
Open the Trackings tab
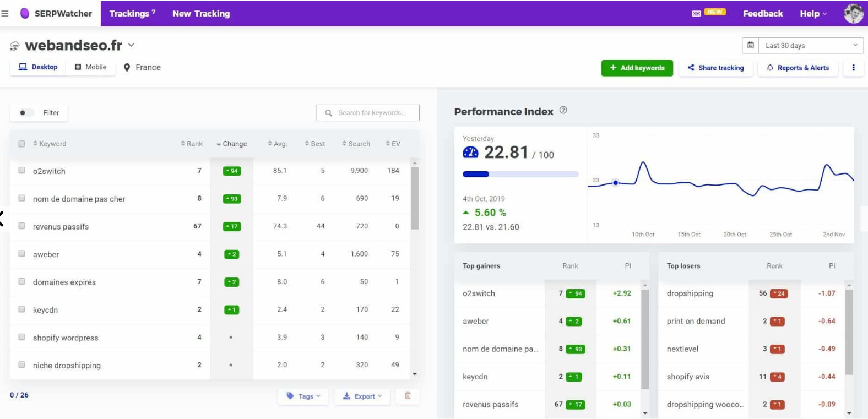132,13
